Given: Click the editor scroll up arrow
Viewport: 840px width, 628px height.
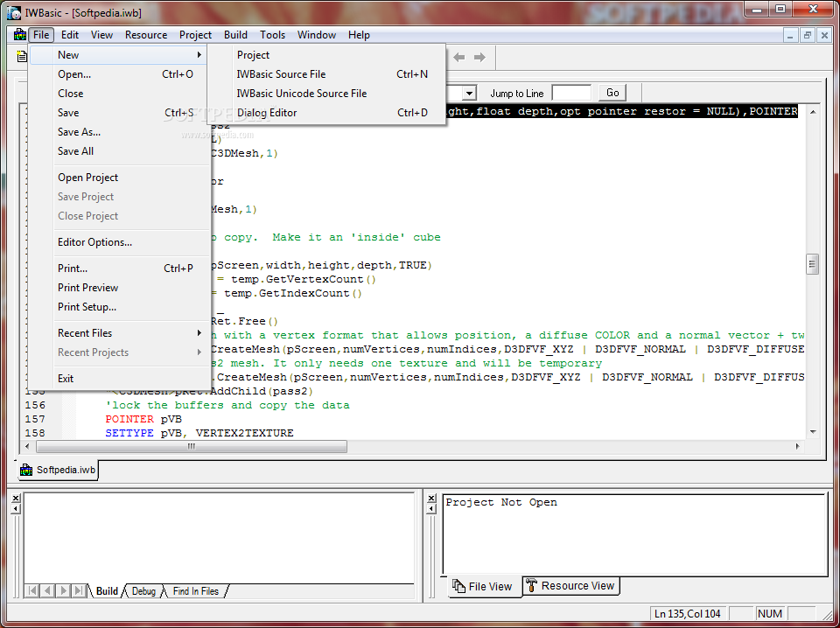Looking at the screenshot, I should pyautogui.click(x=813, y=112).
